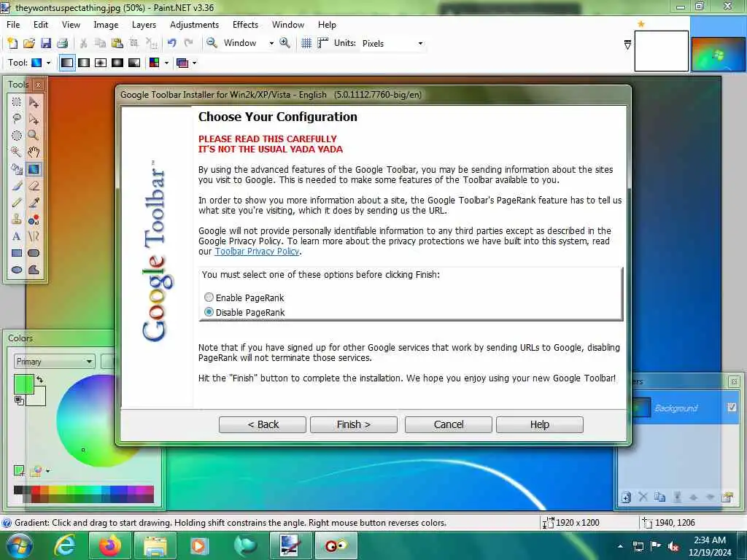747x560 pixels.
Task: Select the Eraser tool
Action: coord(34,186)
